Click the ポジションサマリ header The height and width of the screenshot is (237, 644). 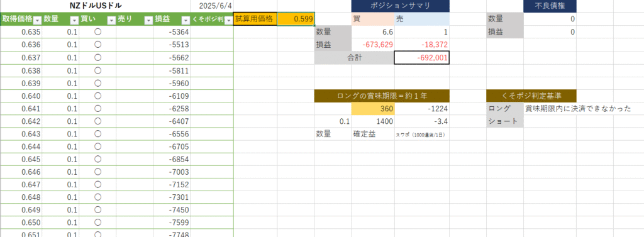click(401, 6)
